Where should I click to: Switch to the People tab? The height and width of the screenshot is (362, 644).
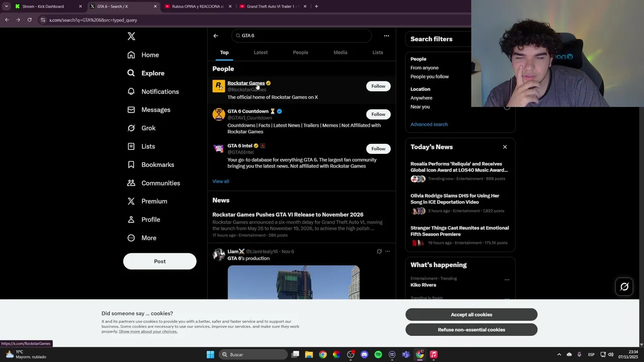tap(300, 52)
